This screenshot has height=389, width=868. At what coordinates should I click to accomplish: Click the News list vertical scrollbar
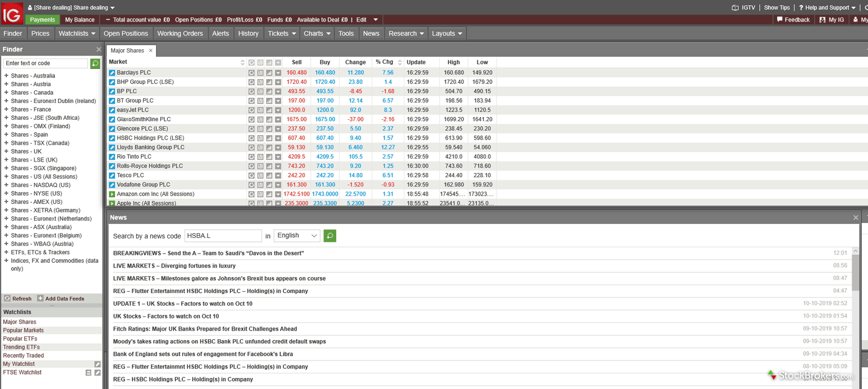pyautogui.click(x=855, y=271)
